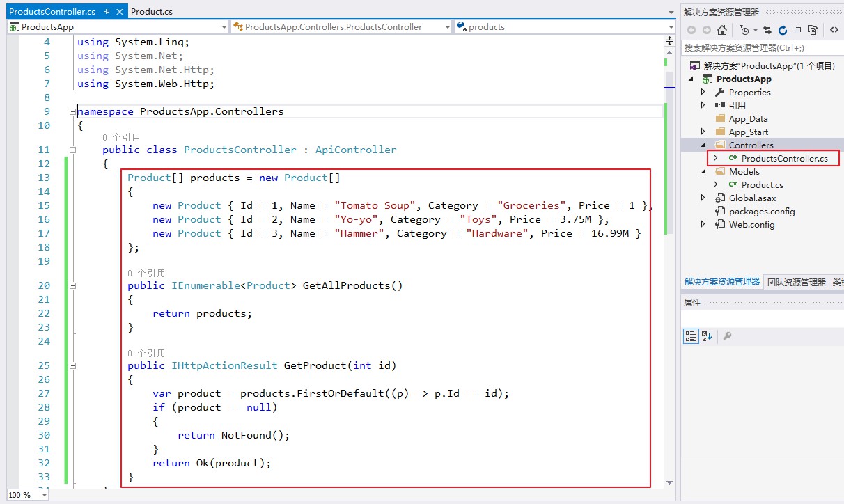Open the ProductsApp project dropdown
This screenshot has height=504, width=844.
point(224,27)
